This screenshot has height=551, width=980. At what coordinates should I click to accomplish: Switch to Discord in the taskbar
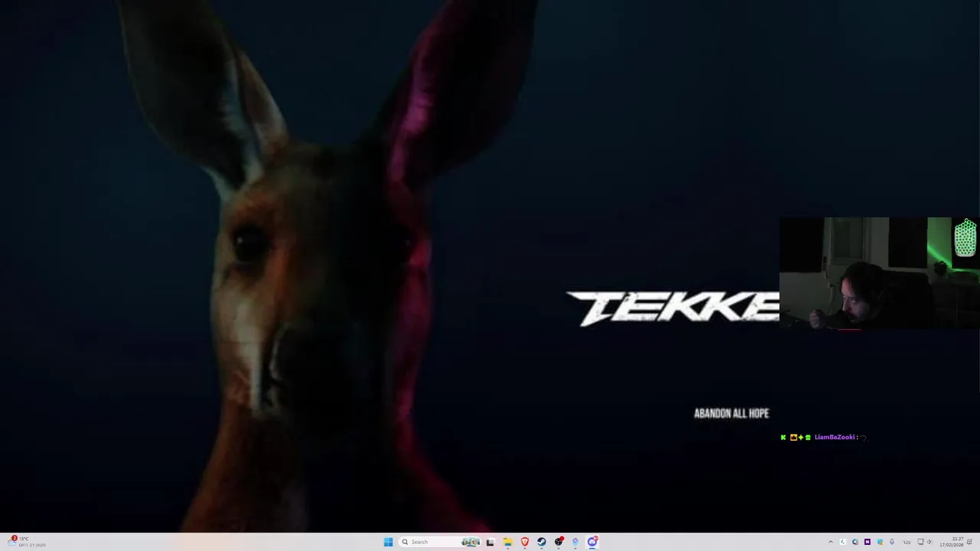pyautogui.click(x=593, y=542)
